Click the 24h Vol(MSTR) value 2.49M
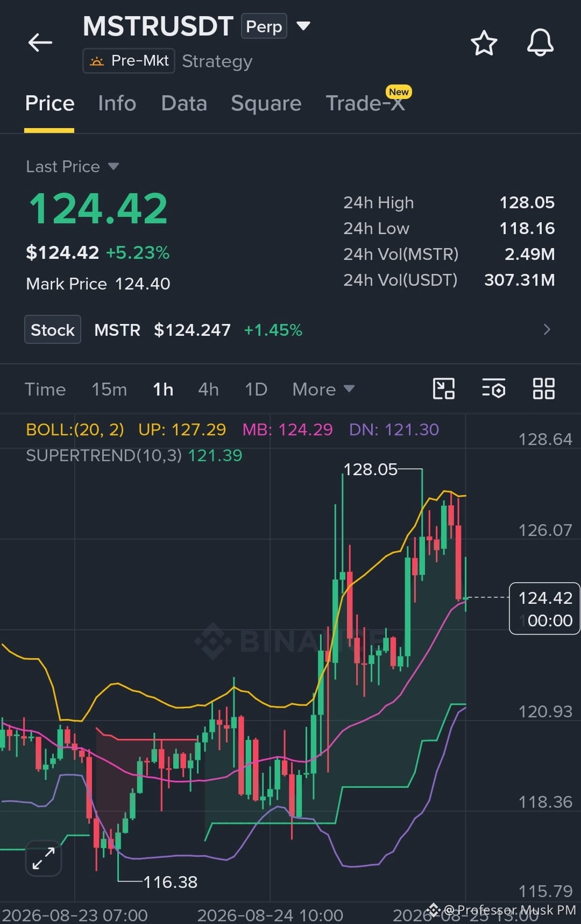 [x=529, y=254]
